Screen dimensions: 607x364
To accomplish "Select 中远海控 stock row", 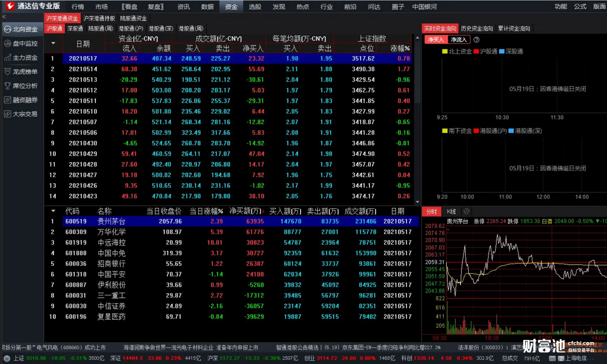I will [x=232, y=243].
